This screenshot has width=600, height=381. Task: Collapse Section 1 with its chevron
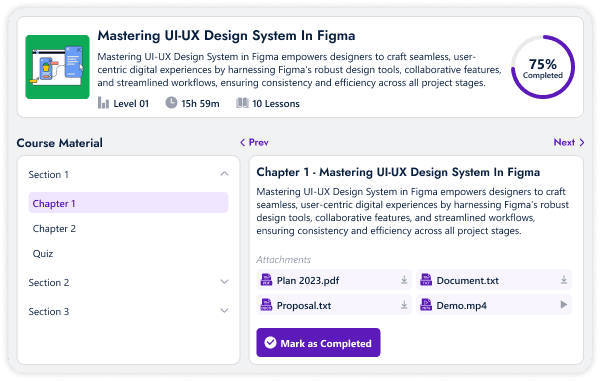(x=224, y=174)
